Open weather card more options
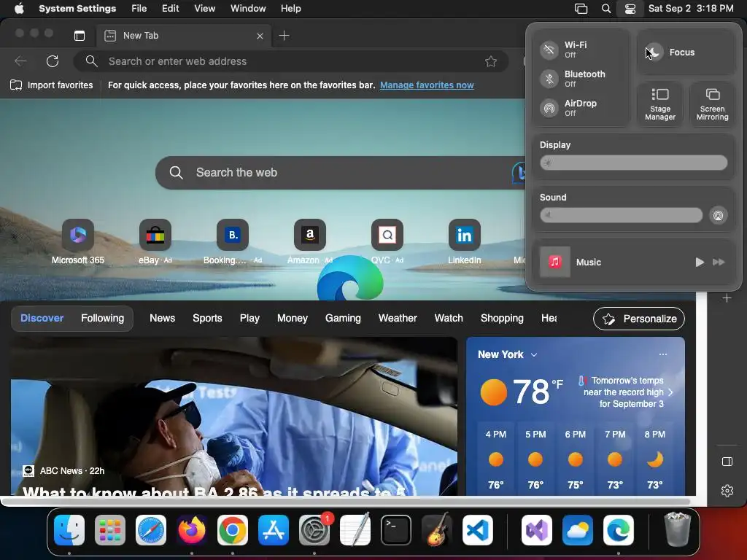This screenshot has height=560, width=747. point(662,354)
